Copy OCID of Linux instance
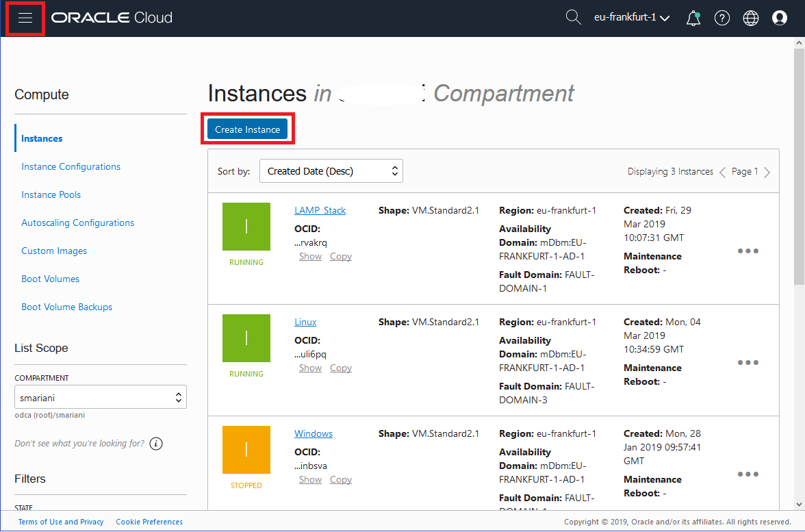This screenshot has width=805, height=532. (x=341, y=368)
